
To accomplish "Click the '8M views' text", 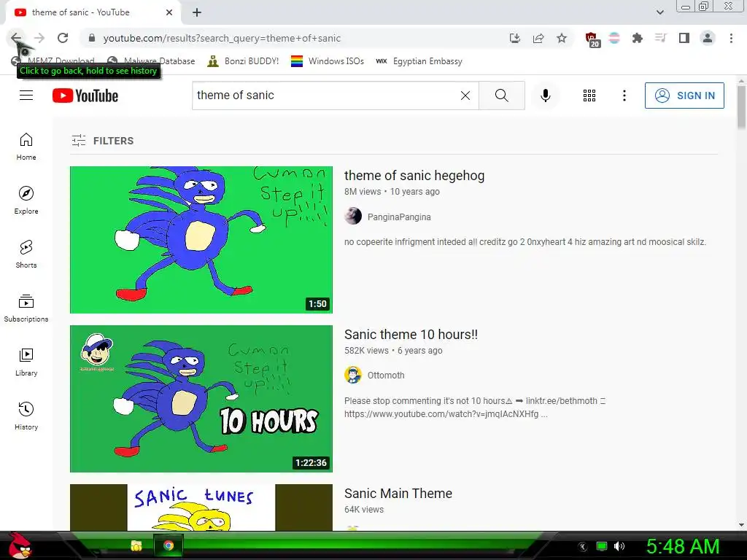I will click(363, 192).
